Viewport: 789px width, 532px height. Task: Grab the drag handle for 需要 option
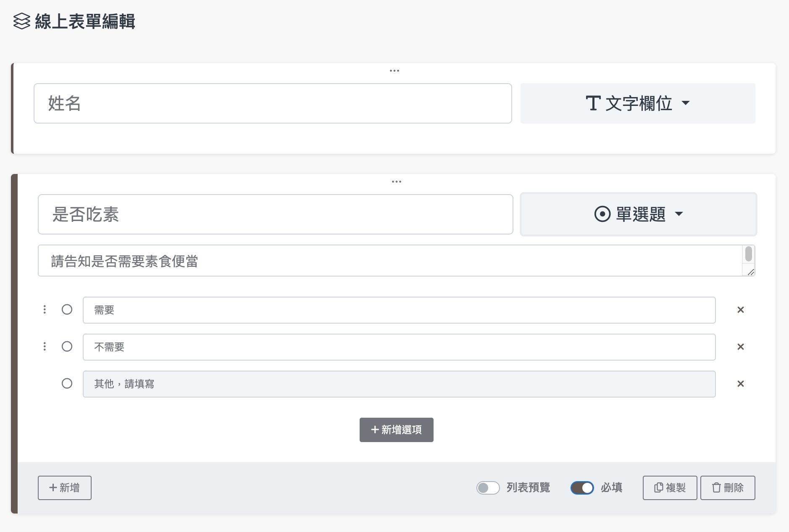coord(45,310)
